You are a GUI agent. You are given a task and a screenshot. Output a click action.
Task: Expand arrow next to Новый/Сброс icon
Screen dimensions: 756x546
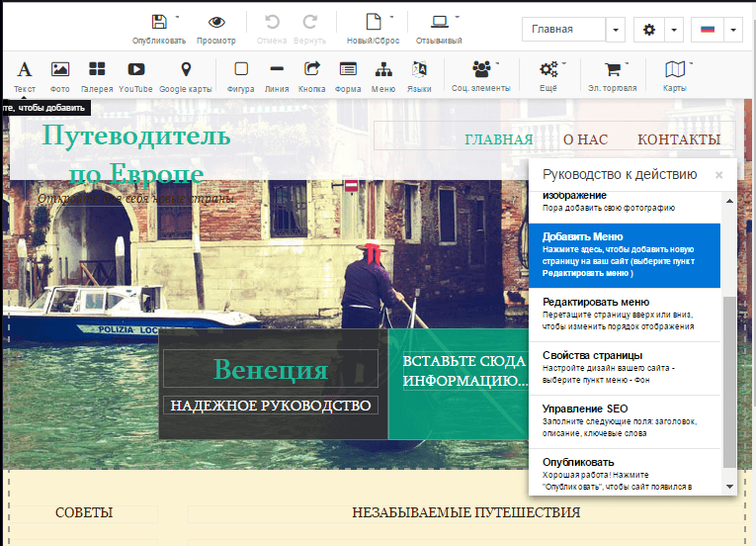[391, 17]
